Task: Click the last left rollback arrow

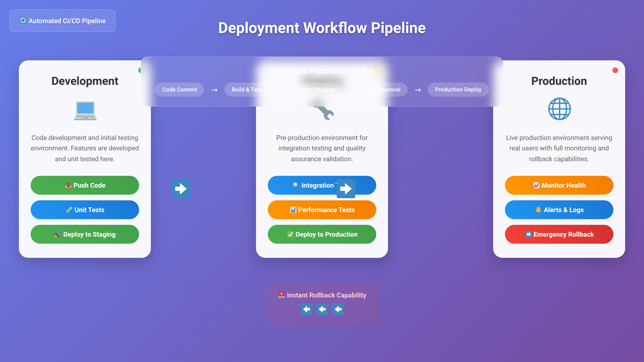Action: pos(338,309)
